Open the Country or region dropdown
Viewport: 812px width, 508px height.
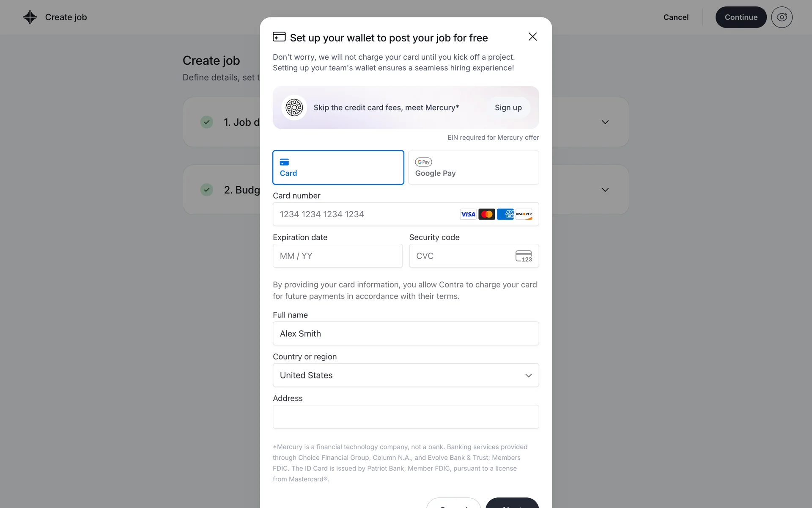[x=406, y=375]
